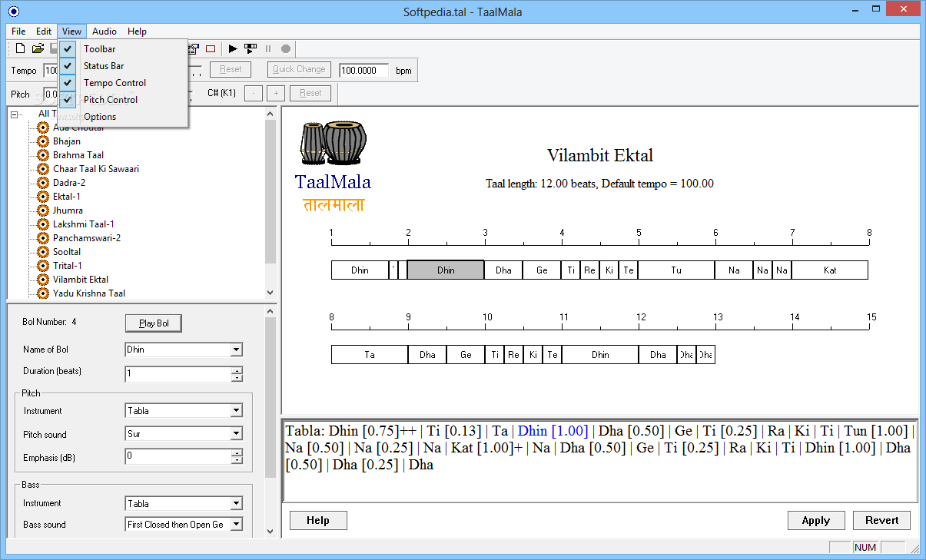Click the Open folder toolbar icon
Viewport: 926px width, 560px height.
38,48
